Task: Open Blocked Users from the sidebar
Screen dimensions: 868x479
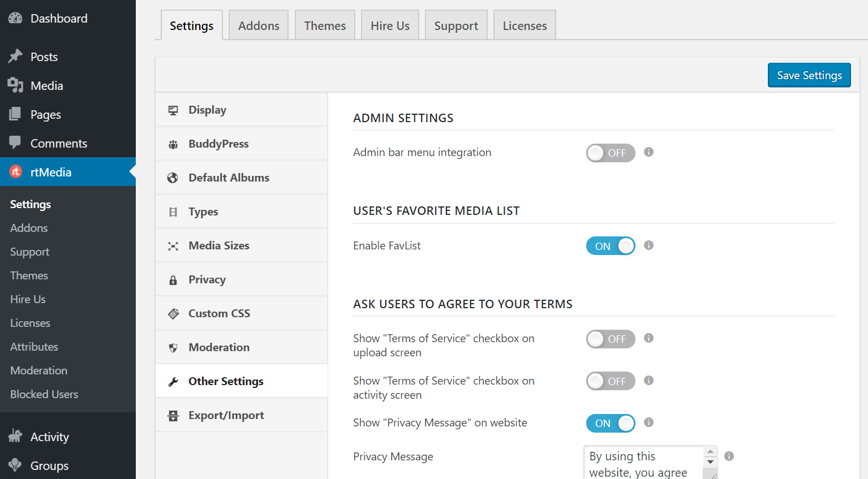Action: tap(44, 394)
